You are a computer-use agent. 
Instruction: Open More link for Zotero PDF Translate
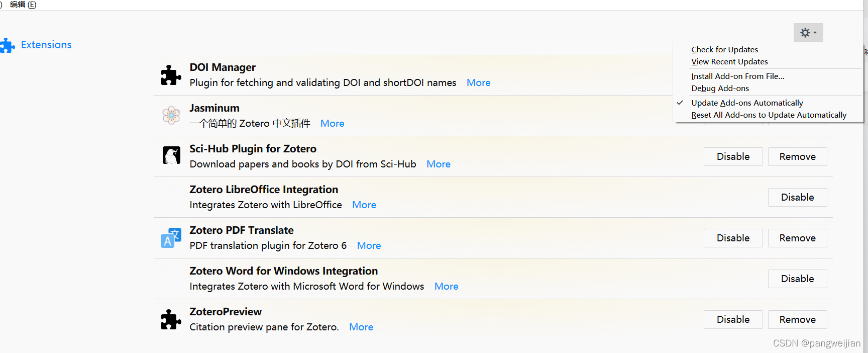(x=369, y=245)
